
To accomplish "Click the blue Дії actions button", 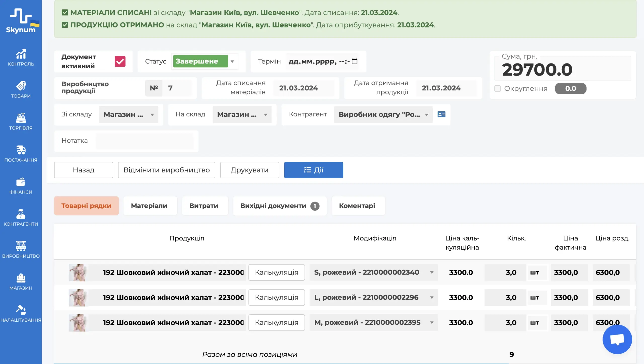I will 313,170.
